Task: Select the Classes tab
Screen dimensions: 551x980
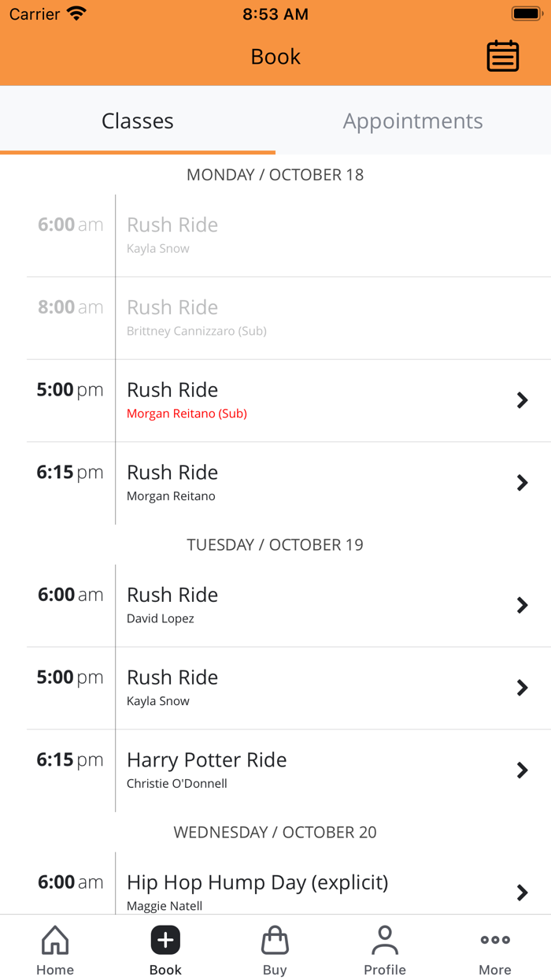Action: pyautogui.click(x=138, y=121)
